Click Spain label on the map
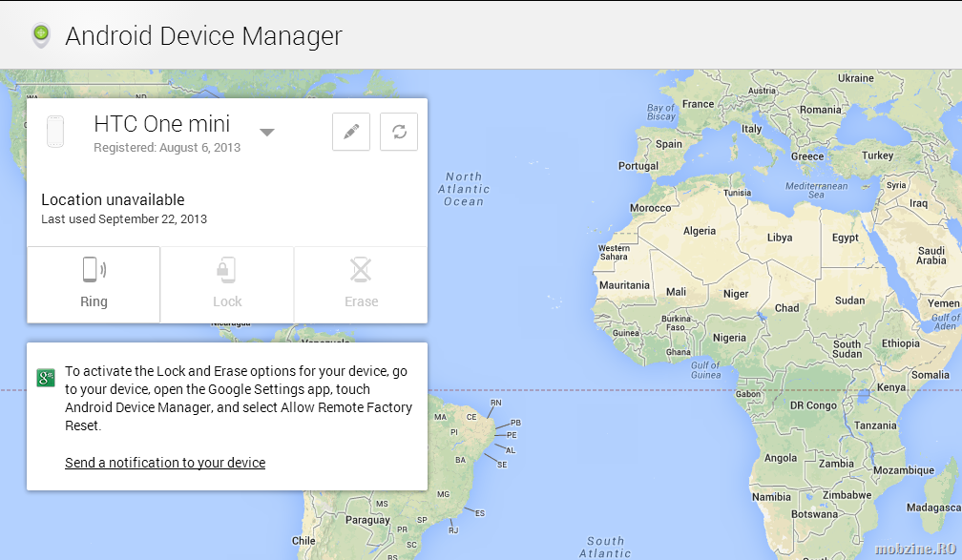 pyautogui.click(x=669, y=144)
